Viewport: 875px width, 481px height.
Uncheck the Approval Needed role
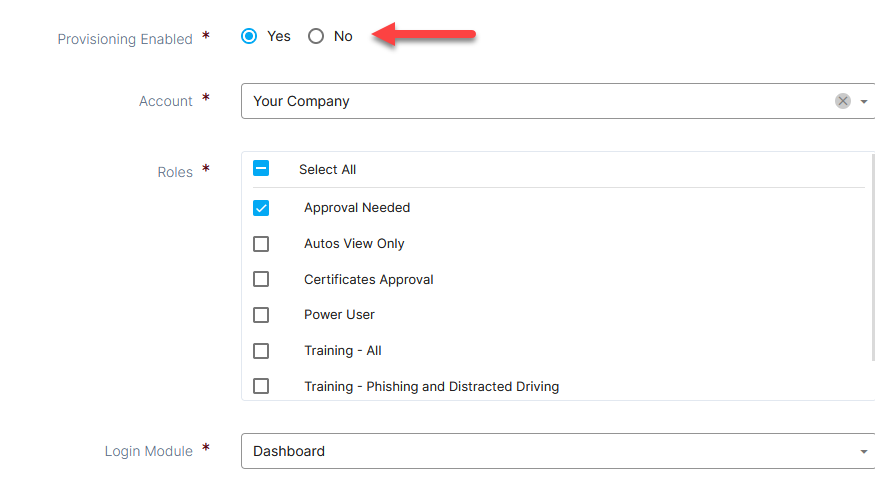point(261,208)
